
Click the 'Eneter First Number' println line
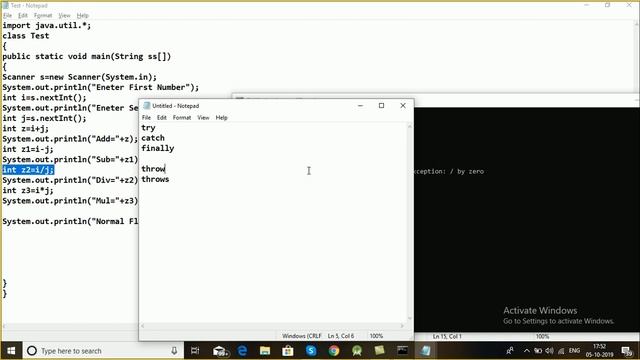point(101,87)
